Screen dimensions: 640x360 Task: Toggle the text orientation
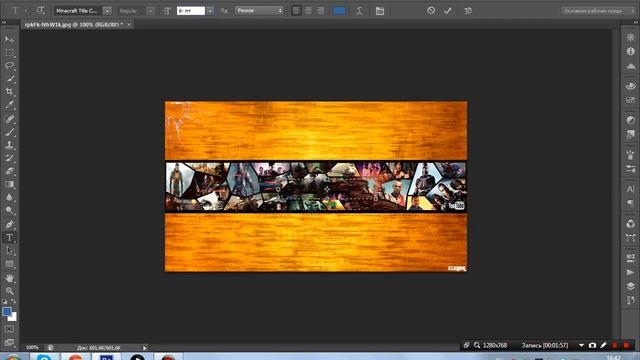click(x=40, y=11)
